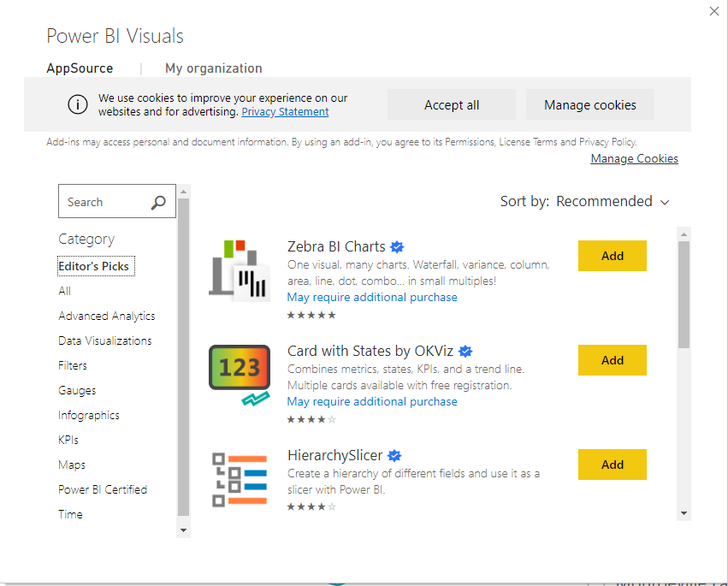This screenshot has width=728, height=586.
Task: Click Card with States' additional purchase link
Action: 372,402
